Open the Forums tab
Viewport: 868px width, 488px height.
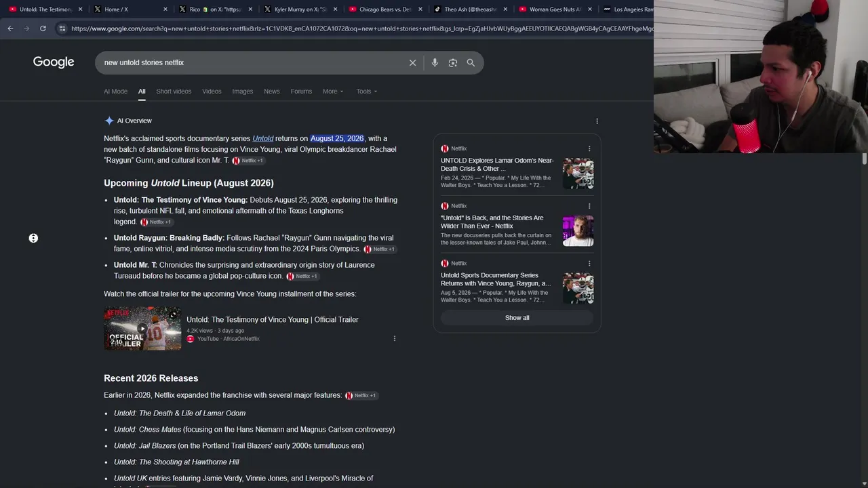301,91
